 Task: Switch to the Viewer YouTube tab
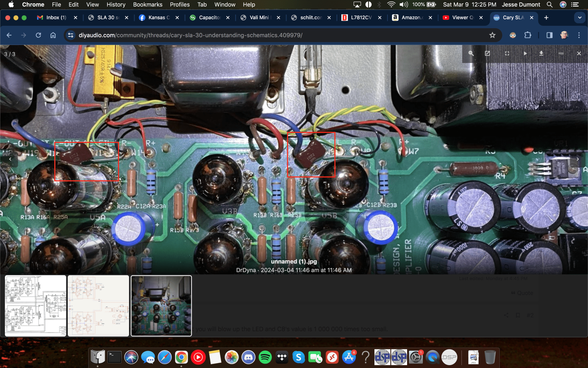pyautogui.click(x=463, y=18)
